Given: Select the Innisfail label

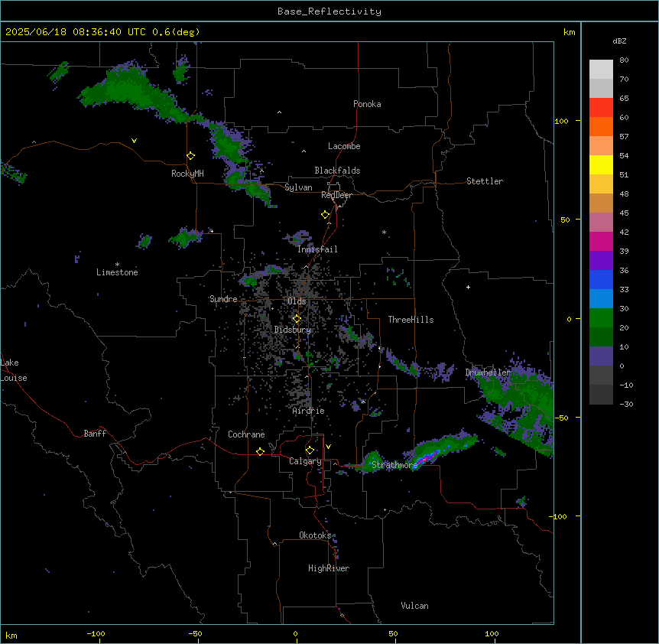Looking at the screenshot, I should [x=317, y=249].
